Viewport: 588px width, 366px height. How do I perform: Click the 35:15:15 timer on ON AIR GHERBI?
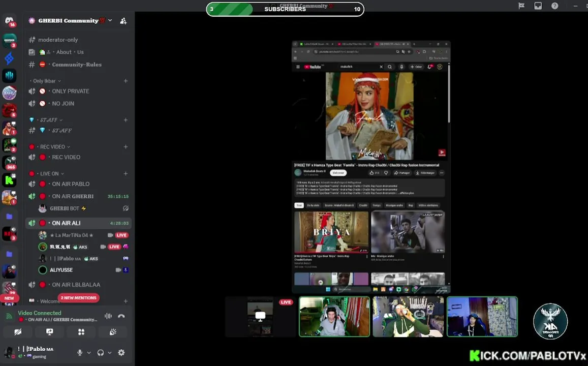point(118,196)
